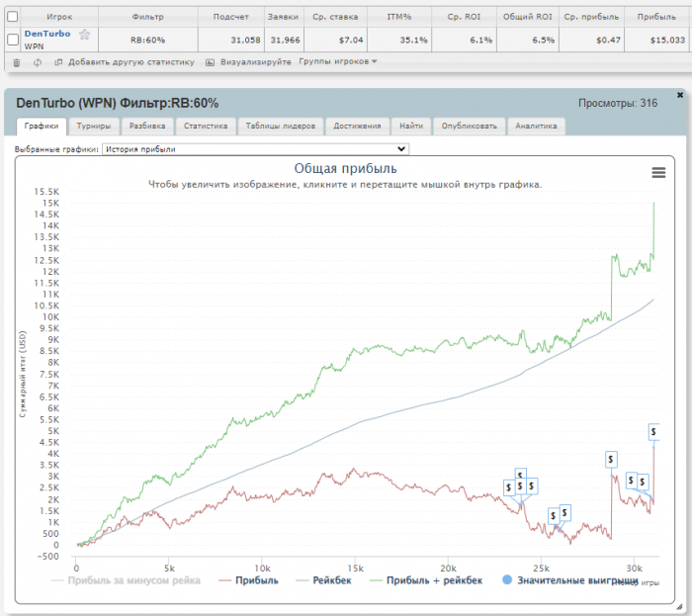Toggle the Значительные выигрыши legend item
This screenshot has height=616, width=692.
point(570,580)
